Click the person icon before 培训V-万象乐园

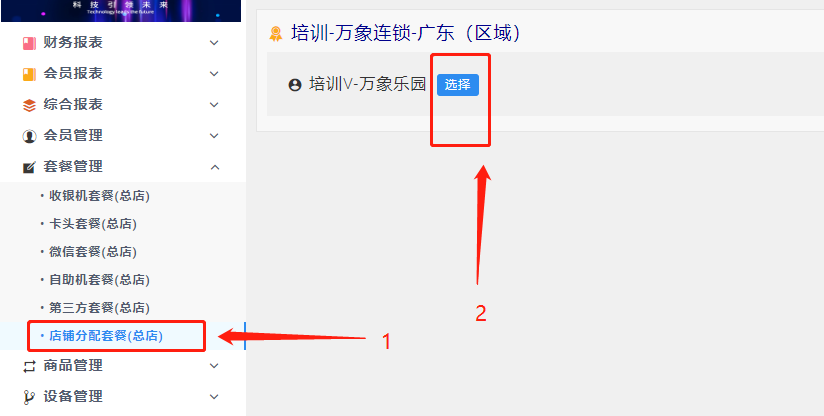295,85
